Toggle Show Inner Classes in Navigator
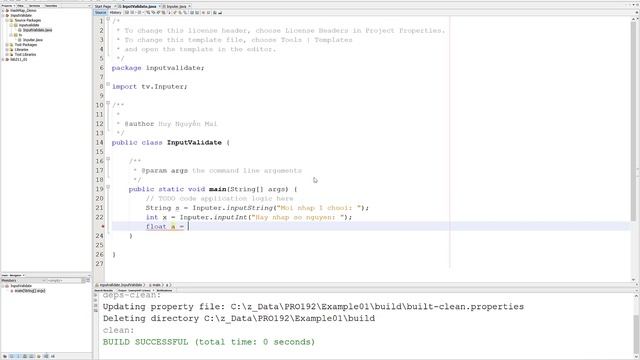This screenshot has width=640, height=360. [32, 356]
